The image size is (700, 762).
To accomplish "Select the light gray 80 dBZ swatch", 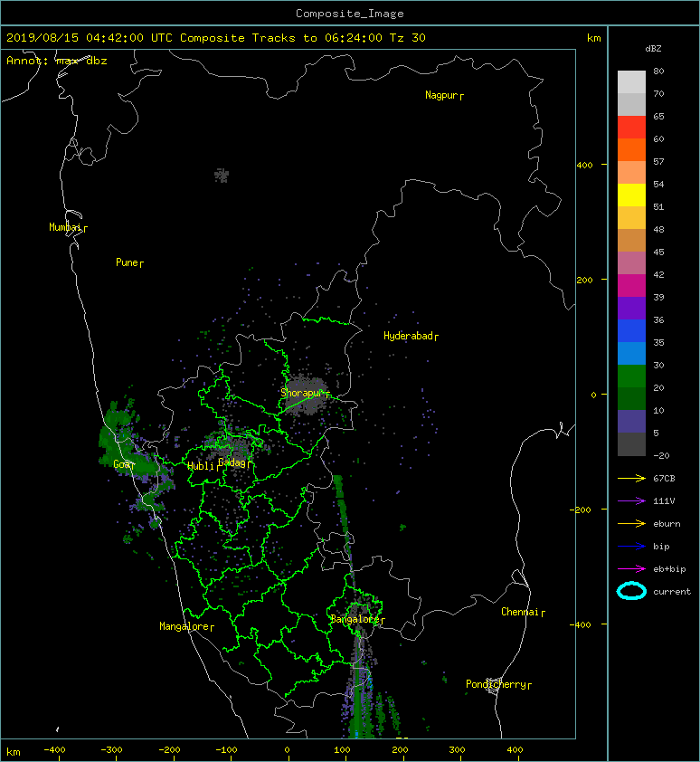I will (x=631, y=81).
